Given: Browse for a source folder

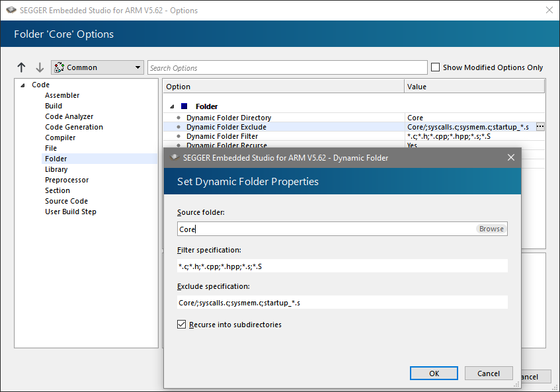Looking at the screenshot, I should tap(491, 229).
